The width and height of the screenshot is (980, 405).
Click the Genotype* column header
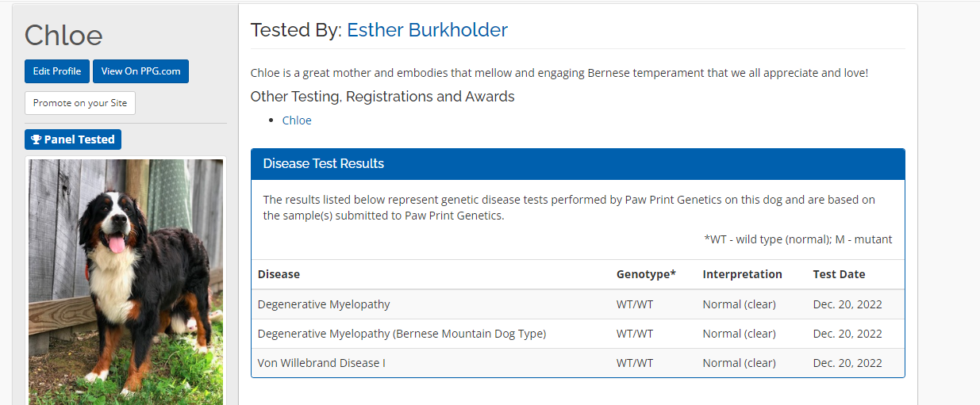tap(646, 274)
